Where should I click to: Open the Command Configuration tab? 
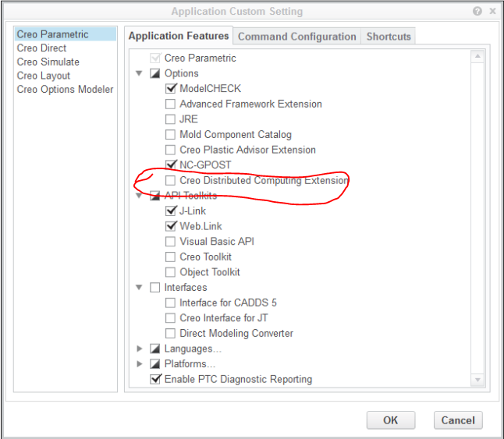pyautogui.click(x=297, y=37)
